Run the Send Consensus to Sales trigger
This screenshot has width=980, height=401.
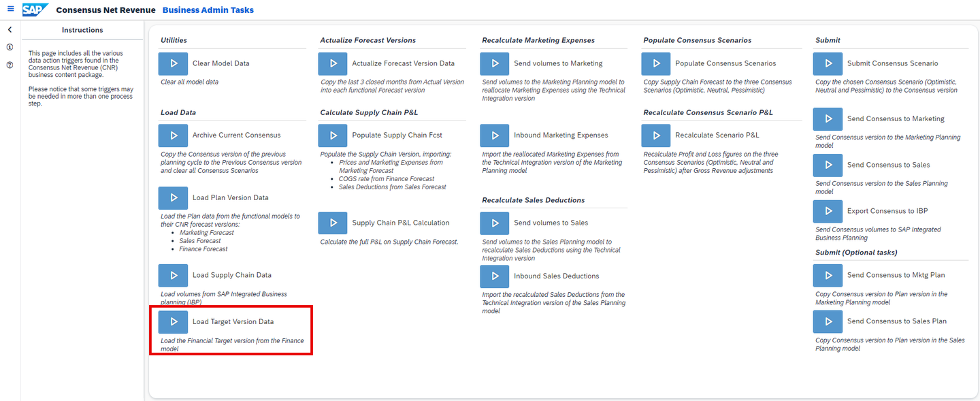tap(828, 165)
